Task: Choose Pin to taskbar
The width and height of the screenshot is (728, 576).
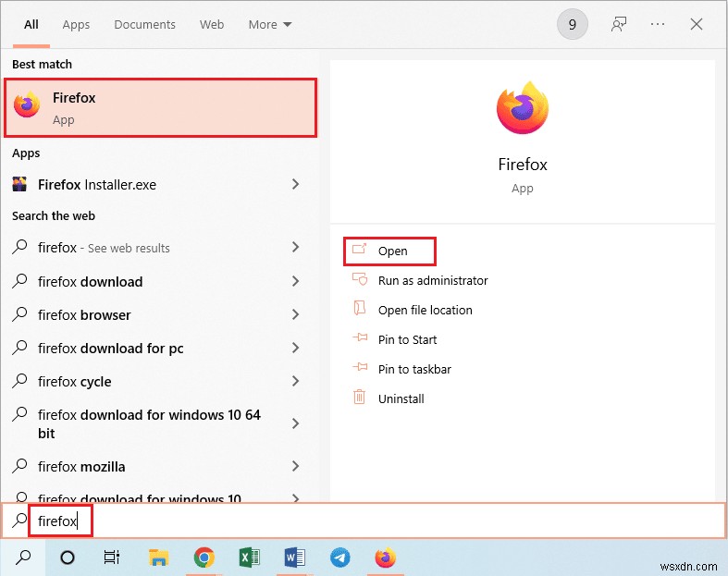Action: point(414,370)
